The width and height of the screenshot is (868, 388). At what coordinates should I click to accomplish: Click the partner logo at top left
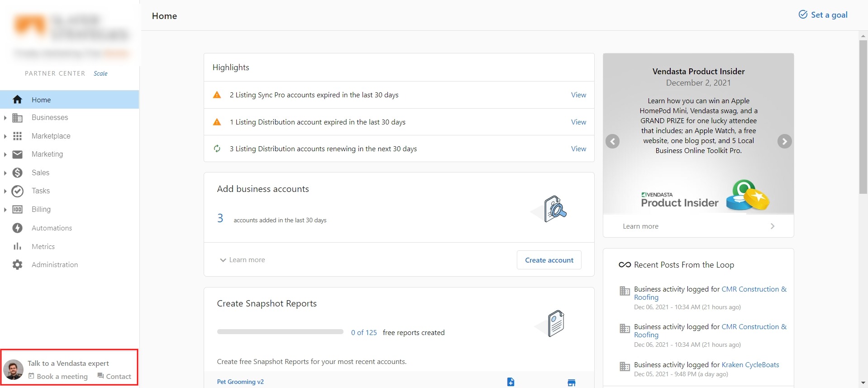tap(71, 36)
